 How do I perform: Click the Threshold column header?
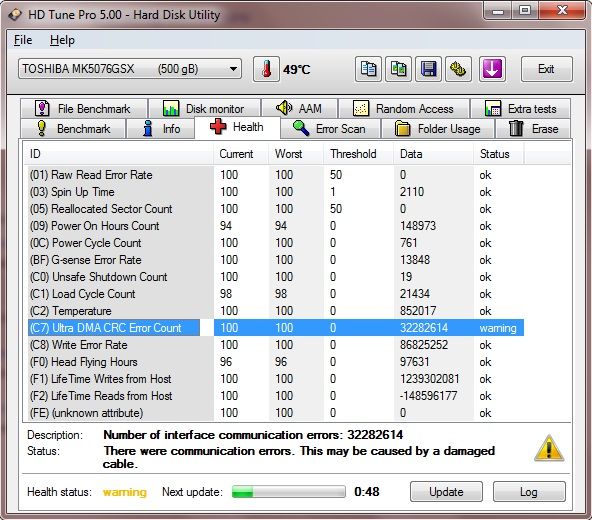click(359, 154)
